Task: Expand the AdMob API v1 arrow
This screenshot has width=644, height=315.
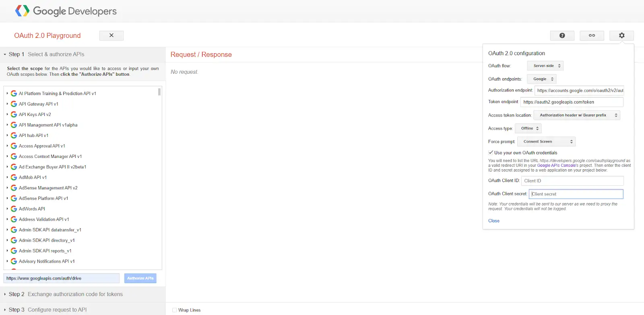Action: pos(7,177)
